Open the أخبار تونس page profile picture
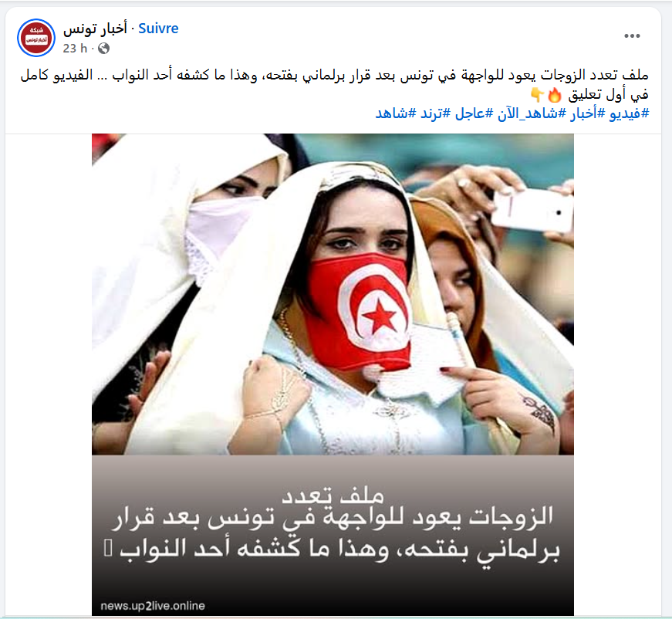The height and width of the screenshot is (619, 672). pos(36,38)
